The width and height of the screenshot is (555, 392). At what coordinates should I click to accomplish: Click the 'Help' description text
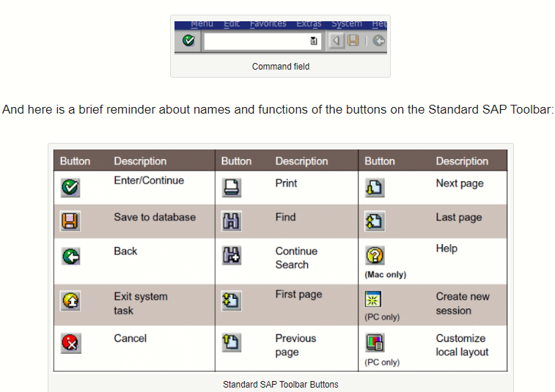[x=446, y=248]
